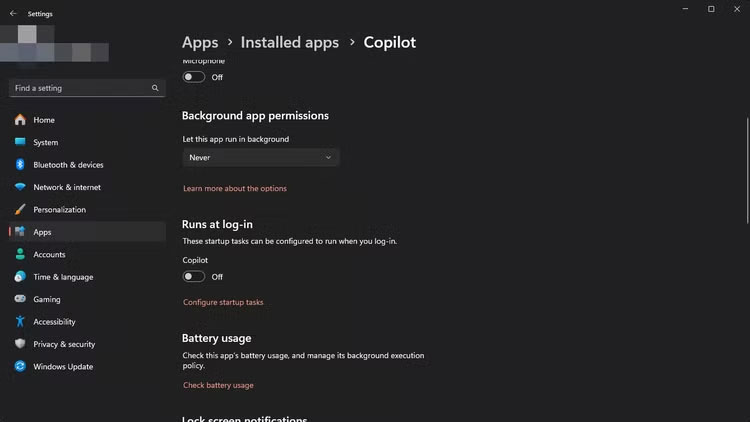The width and height of the screenshot is (750, 422).
Task: Toggle the Microphone permission switch
Action: [x=194, y=77]
